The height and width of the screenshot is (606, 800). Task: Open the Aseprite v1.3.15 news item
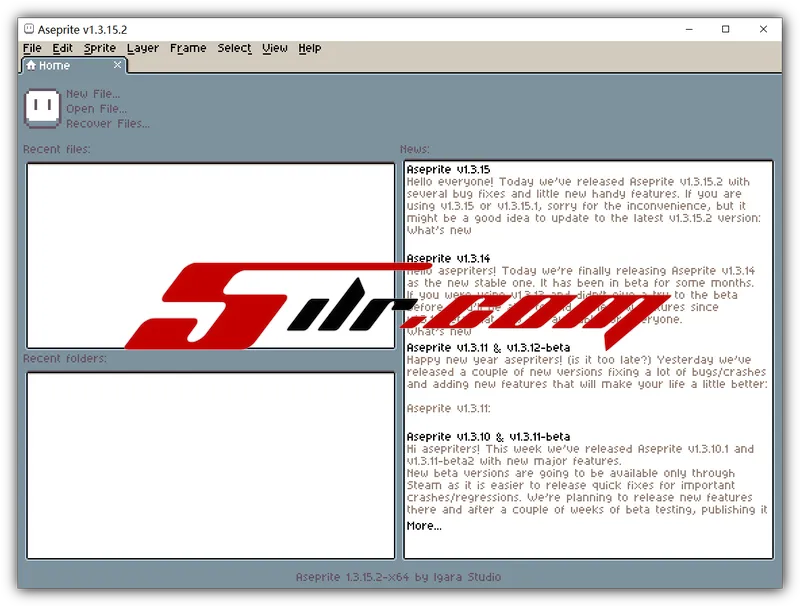[x=448, y=169]
